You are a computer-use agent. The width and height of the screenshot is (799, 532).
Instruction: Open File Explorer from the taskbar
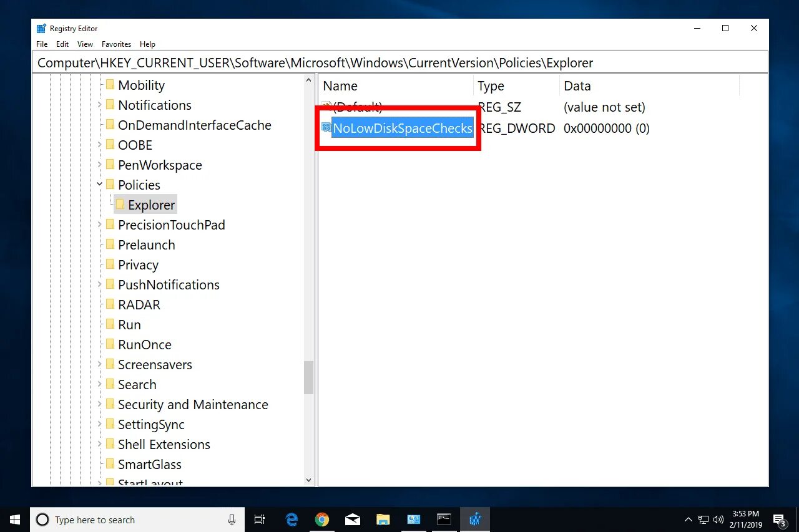pos(383,520)
